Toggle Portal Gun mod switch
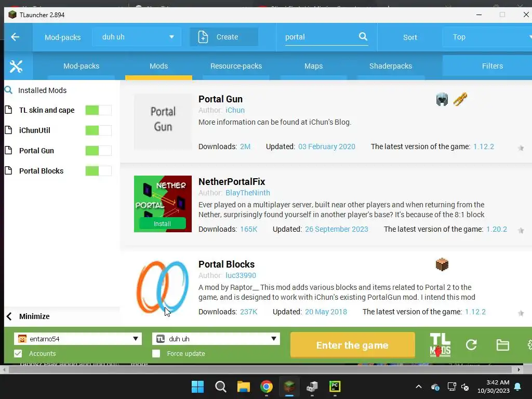Viewport: 532px width, 399px height. point(98,151)
